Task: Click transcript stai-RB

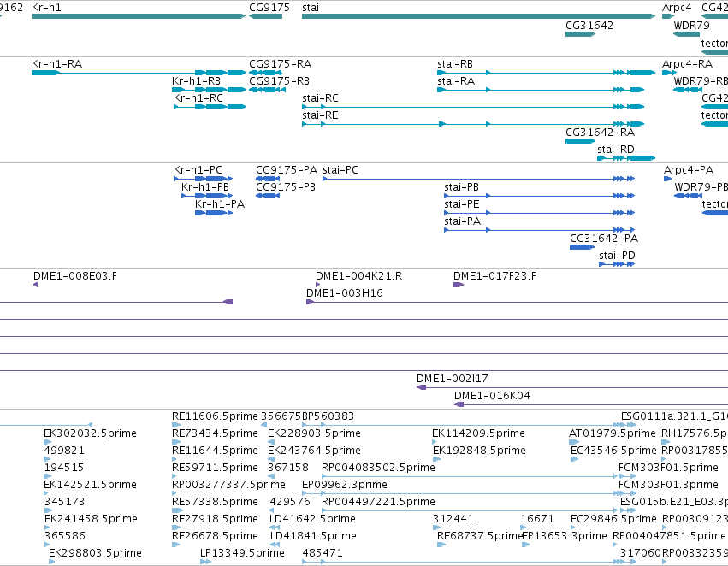Action: tap(546, 73)
